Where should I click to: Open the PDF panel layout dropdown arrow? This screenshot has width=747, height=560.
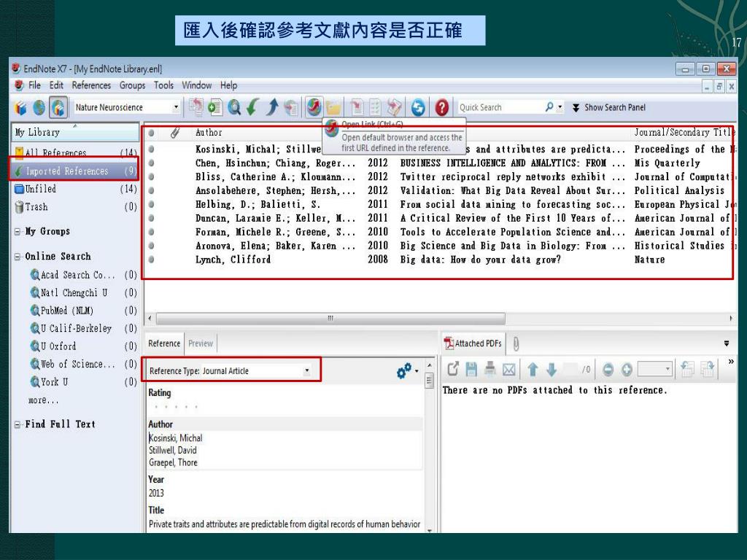(727, 343)
